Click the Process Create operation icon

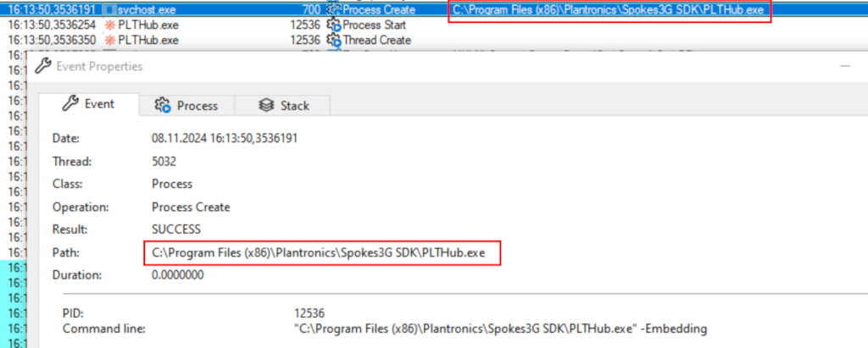(334, 10)
